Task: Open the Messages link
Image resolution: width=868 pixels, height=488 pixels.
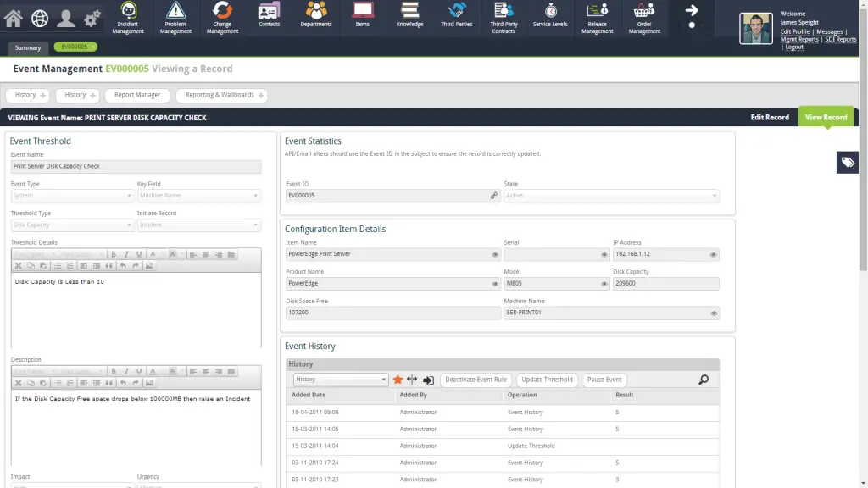Action: [x=829, y=31]
